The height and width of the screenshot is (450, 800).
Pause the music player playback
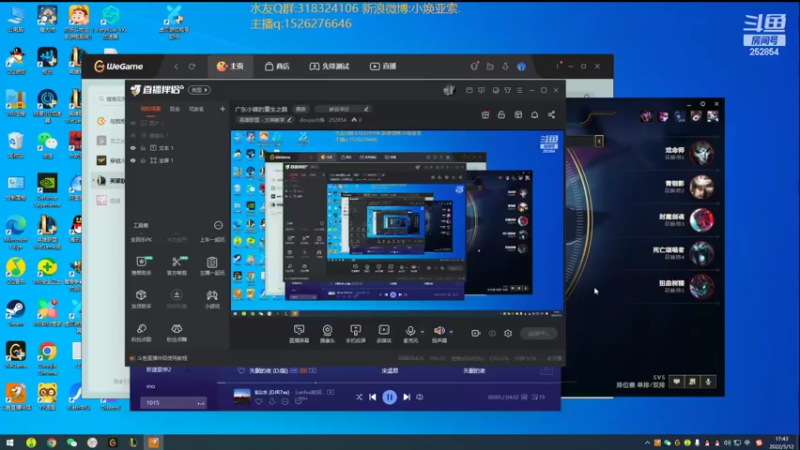[389, 397]
